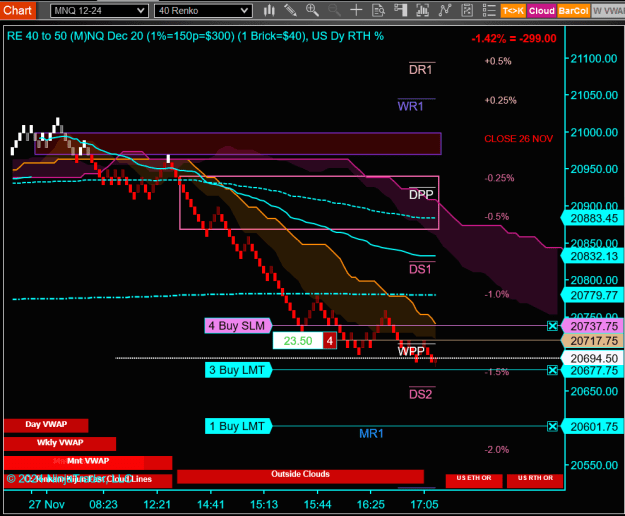Open the chart bar style menu
This screenshot has height=516, width=625.
pos(269,10)
